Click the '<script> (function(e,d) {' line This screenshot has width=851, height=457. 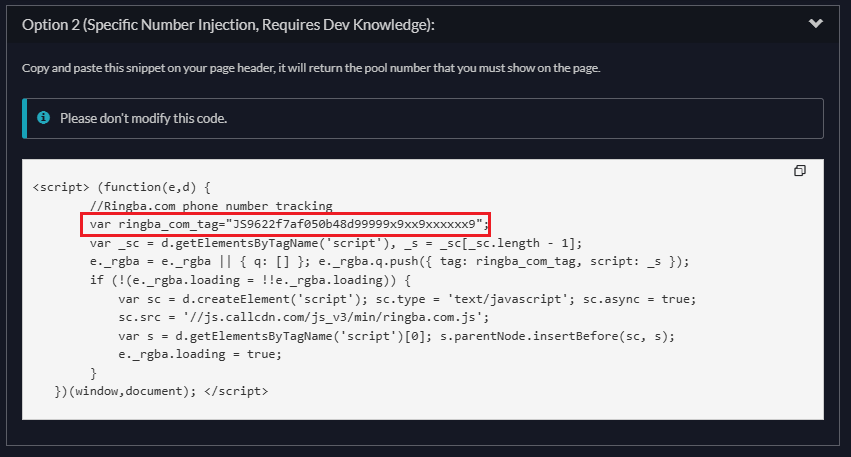(122, 187)
